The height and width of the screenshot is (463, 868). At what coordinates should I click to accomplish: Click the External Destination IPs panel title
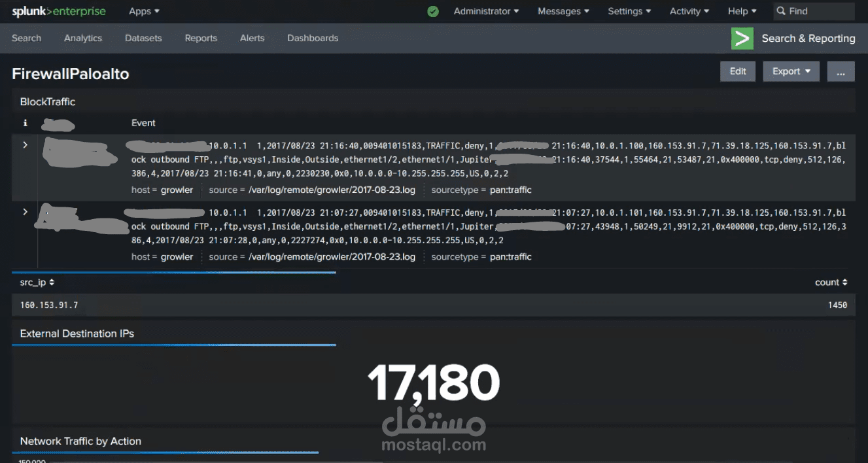(x=77, y=334)
